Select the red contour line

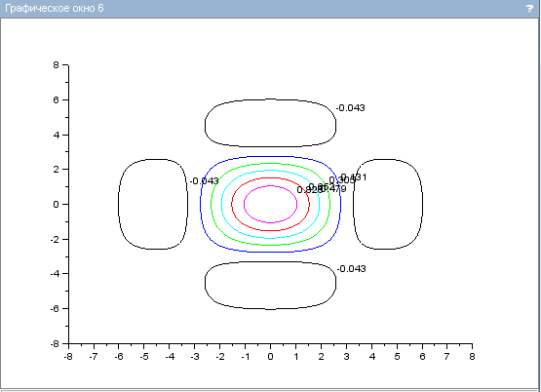(271, 204)
